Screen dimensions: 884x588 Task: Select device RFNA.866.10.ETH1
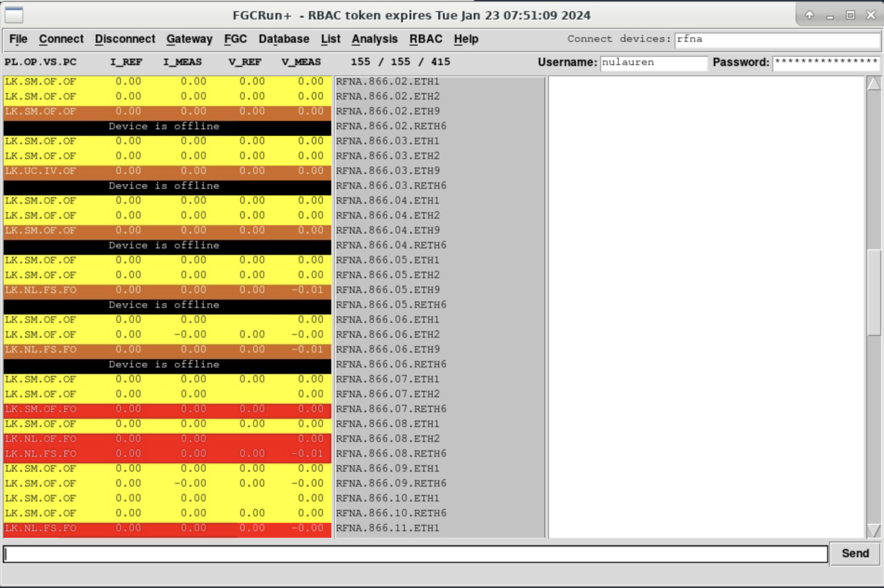388,498
